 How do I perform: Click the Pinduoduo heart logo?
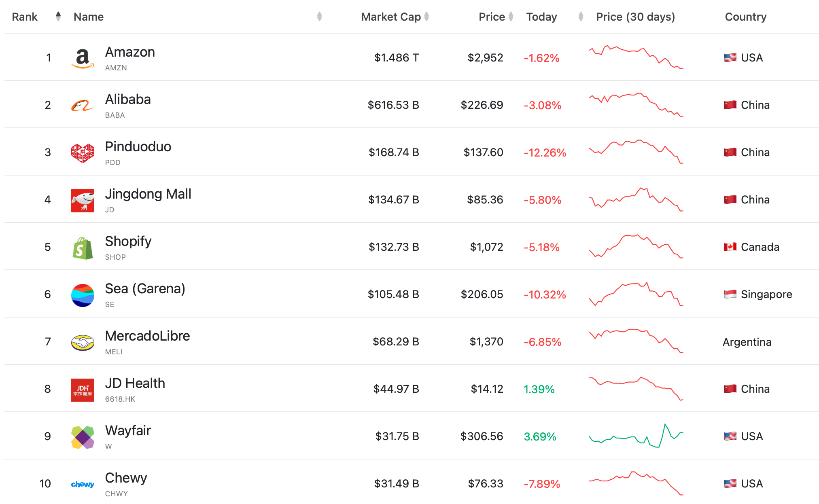[x=83, y=153]
